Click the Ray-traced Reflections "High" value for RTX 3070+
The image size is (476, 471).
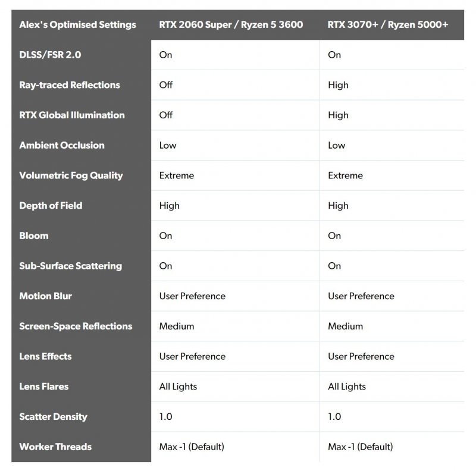tap(338, 85)
